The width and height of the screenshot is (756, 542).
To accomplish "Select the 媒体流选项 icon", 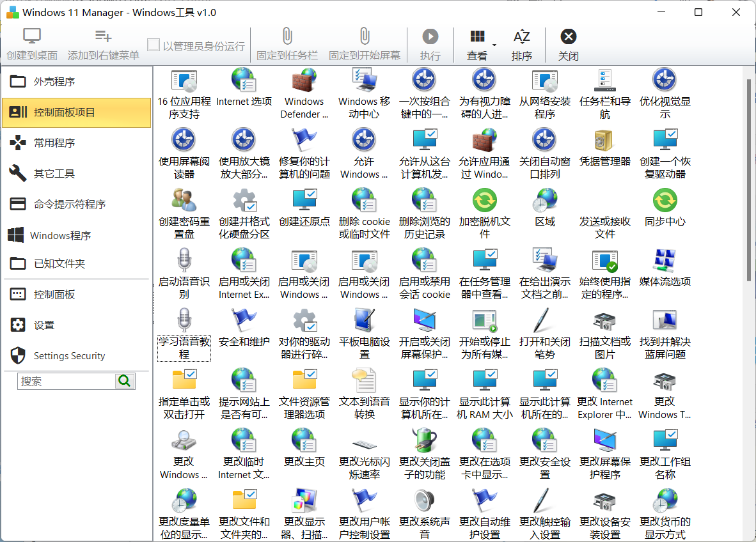I will coord(665,260).
